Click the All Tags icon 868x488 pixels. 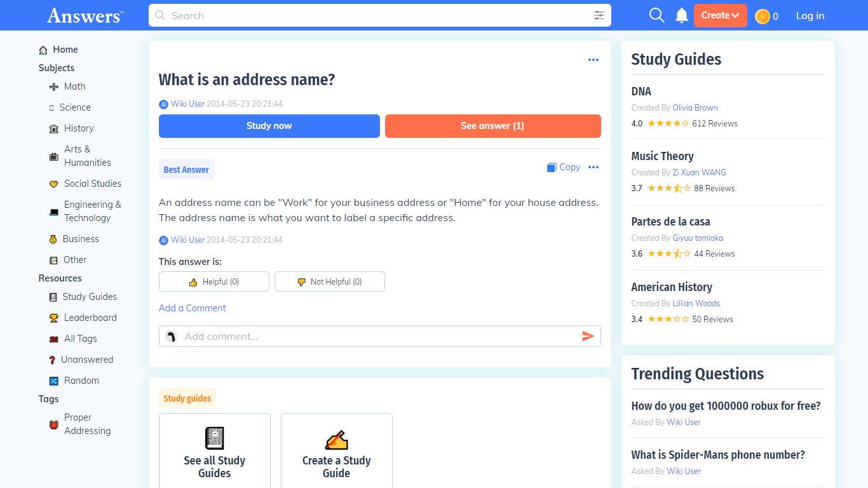click(x=54, y=339)
